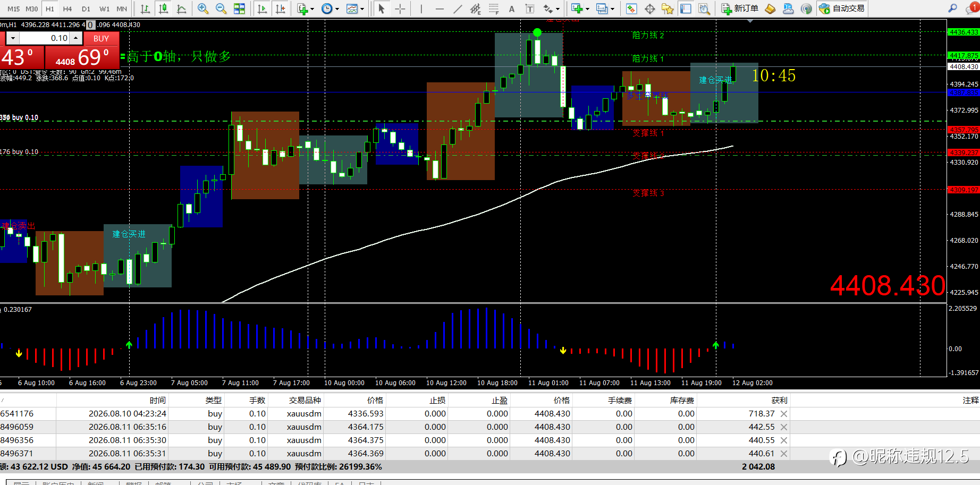Click the BUY one-click trading button

(x=101, y=38)
